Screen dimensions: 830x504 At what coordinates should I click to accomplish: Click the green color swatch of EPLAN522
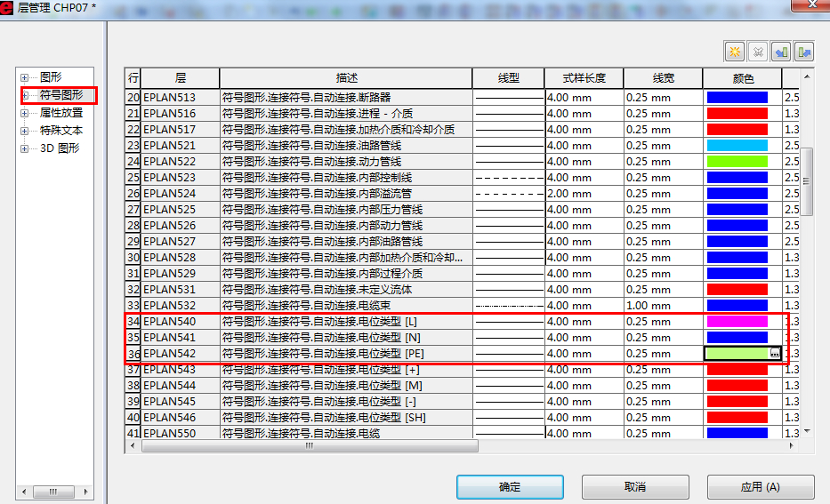(737, 161)
